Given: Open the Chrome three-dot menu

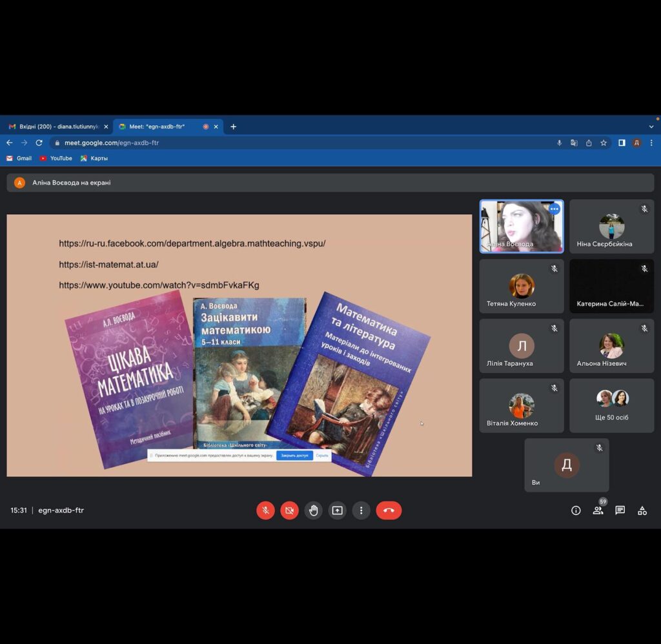Looking at the screenshot, I should coord(651,143).
